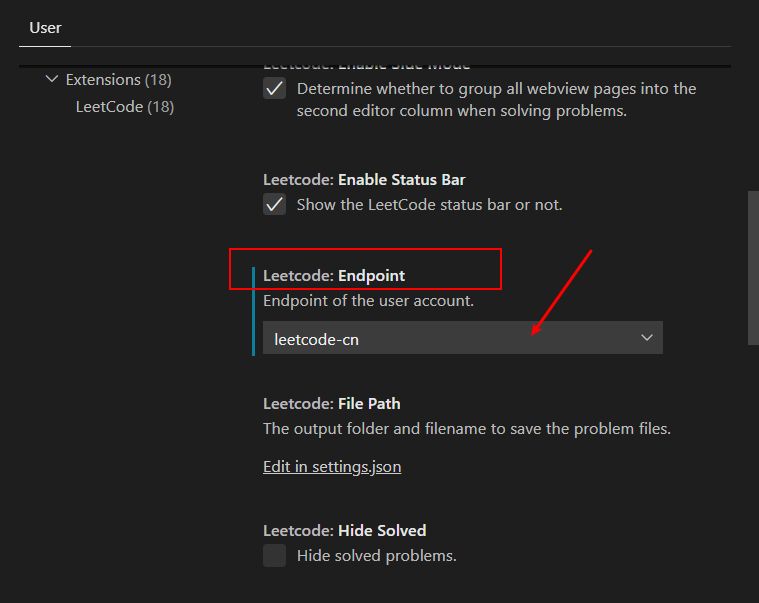The width and height of the screenshot is (759, 603).
Task: Select the Leetcode: Endpoint setting title
Action: tap(334, 275)
